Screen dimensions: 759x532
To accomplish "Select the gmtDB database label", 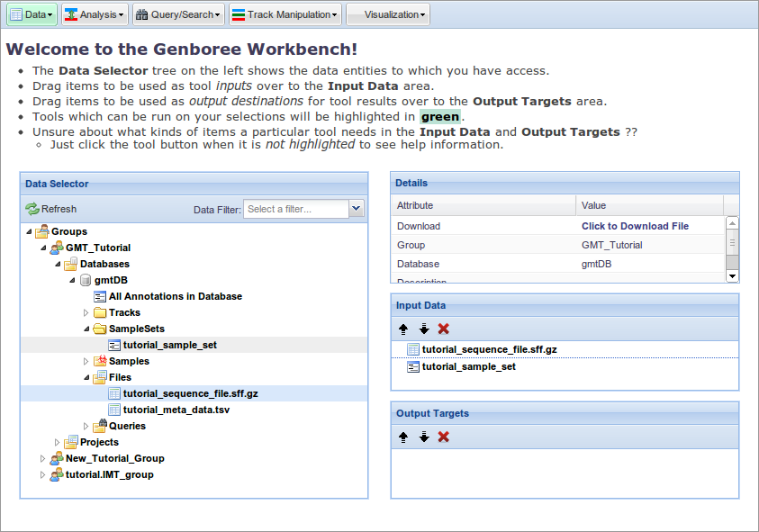I will 111,280.
